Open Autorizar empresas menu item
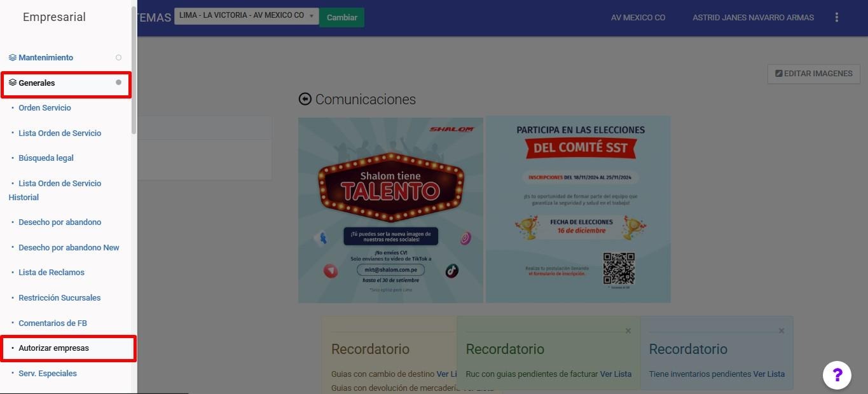 click(x=53, y=348)
